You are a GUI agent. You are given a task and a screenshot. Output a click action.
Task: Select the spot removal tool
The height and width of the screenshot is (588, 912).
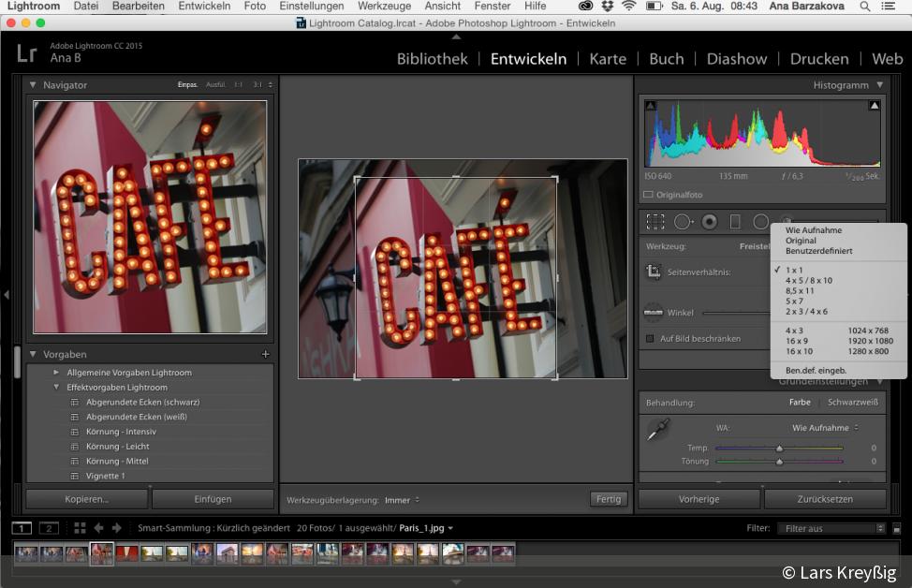pyautogui.click(x=681, y=222)
